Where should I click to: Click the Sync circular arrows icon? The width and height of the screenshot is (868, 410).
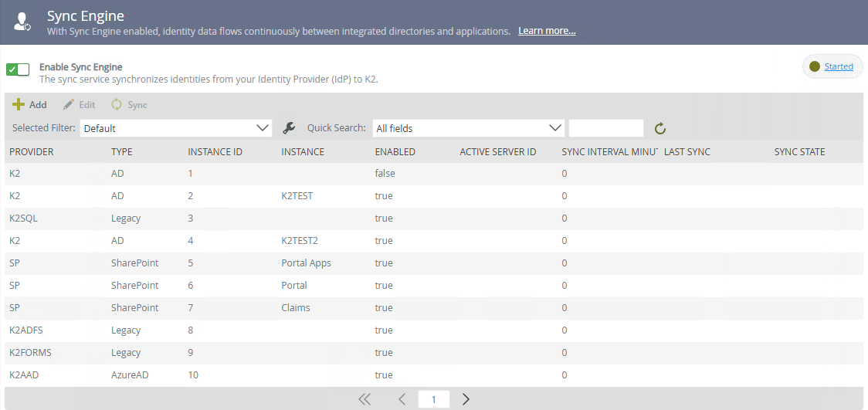[x=117, y=105]
